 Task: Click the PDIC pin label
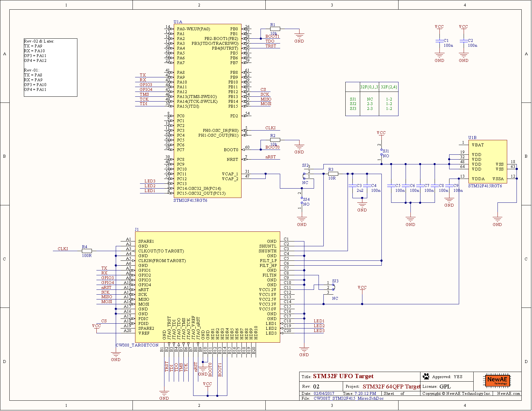coord(143,319)
